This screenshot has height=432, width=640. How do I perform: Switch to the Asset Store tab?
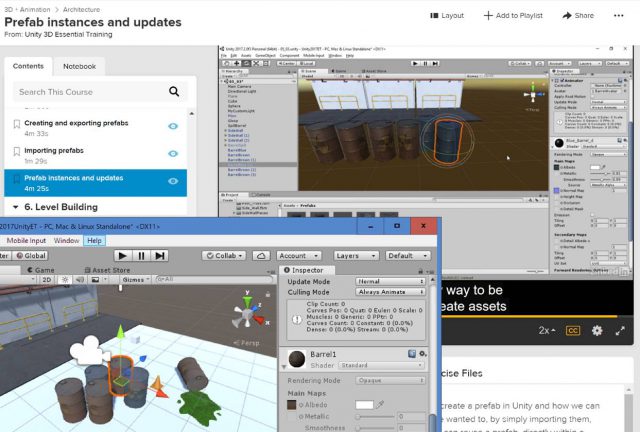[x=107, y=270]
